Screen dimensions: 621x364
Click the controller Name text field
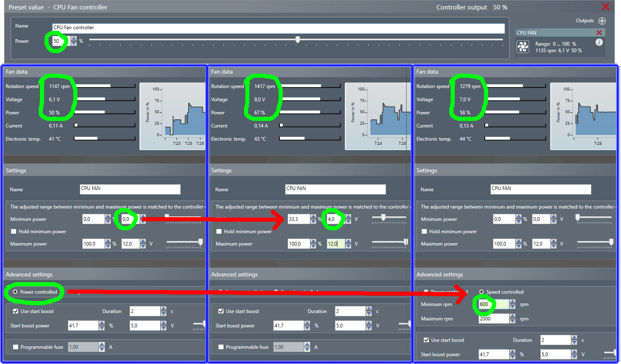click(x=279, y=28)
